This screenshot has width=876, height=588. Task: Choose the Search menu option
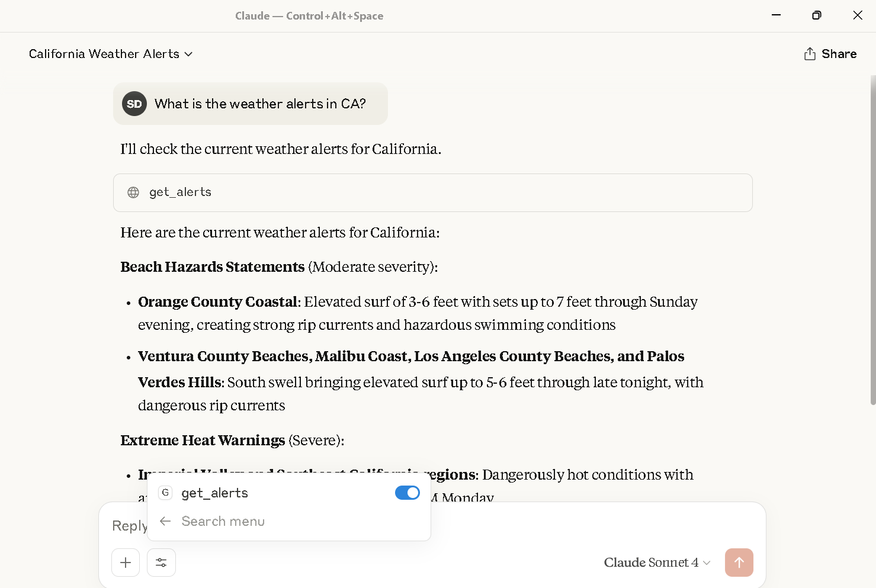click(x=223, y=521)
